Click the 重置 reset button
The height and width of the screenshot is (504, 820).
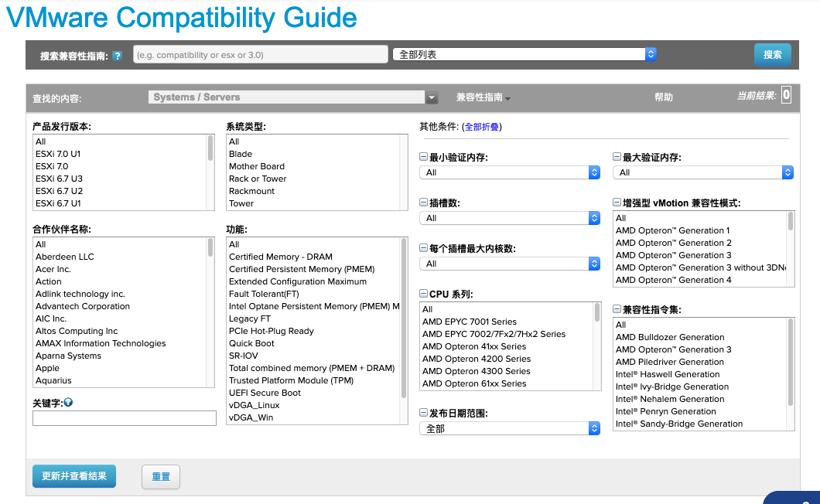click(161, 477)
